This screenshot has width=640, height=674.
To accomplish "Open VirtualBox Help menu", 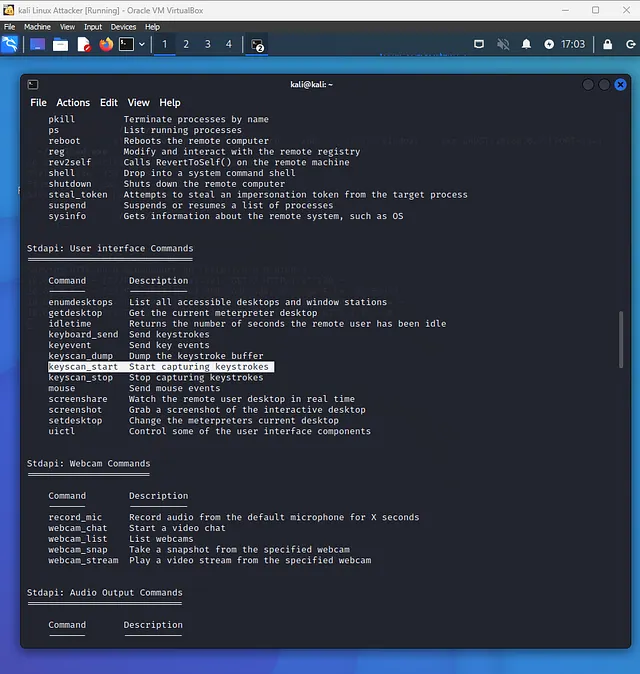I will point(152,27).
